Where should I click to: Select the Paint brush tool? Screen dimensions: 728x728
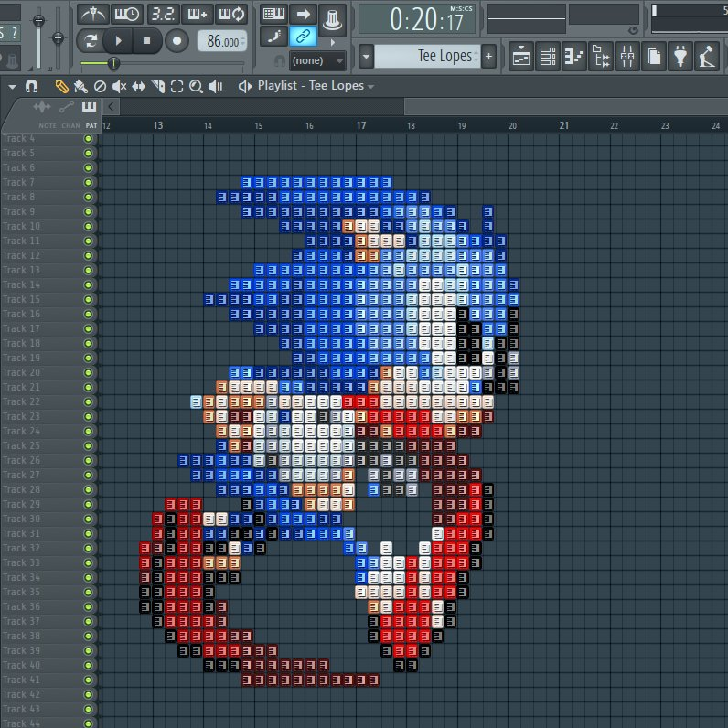[x=80, y=86]
